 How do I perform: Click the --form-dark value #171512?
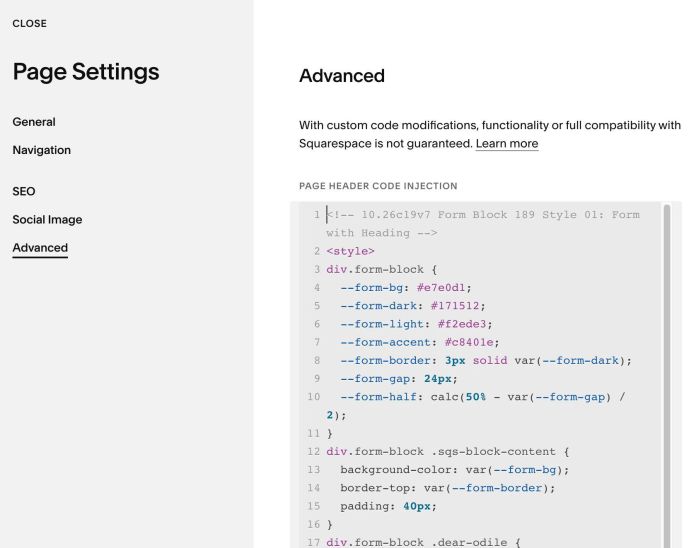point(455,306)
